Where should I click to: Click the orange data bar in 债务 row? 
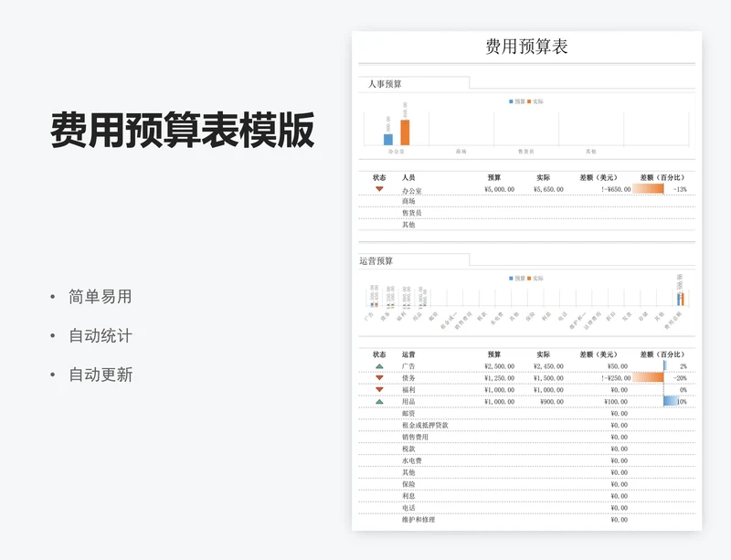648,377
